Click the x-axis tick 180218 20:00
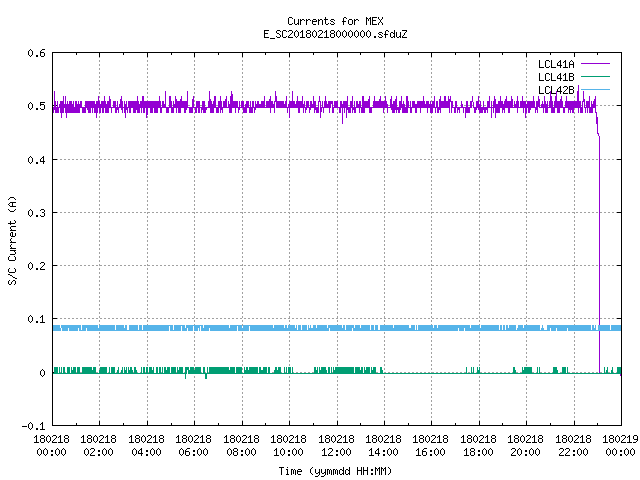The width and height of the screenshot is (640, 480). pos(526,446)
